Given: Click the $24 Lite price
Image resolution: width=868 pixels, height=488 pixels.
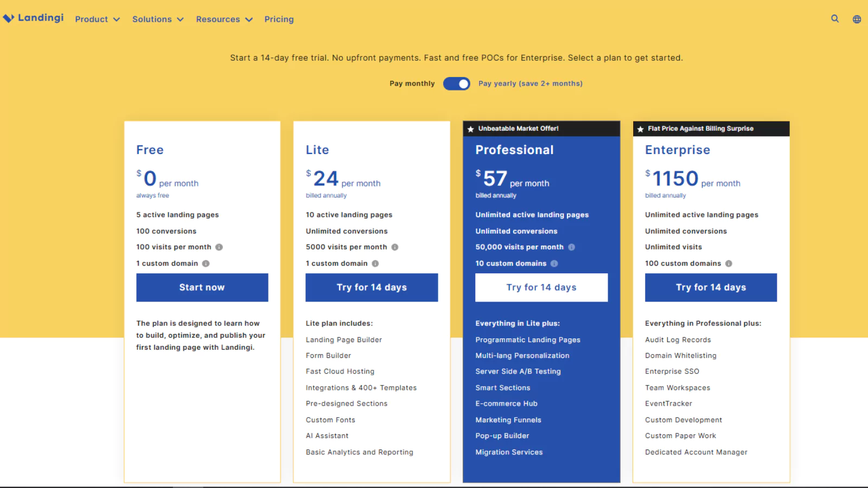Looking at the screenshot, I should [x=322, y=178].
